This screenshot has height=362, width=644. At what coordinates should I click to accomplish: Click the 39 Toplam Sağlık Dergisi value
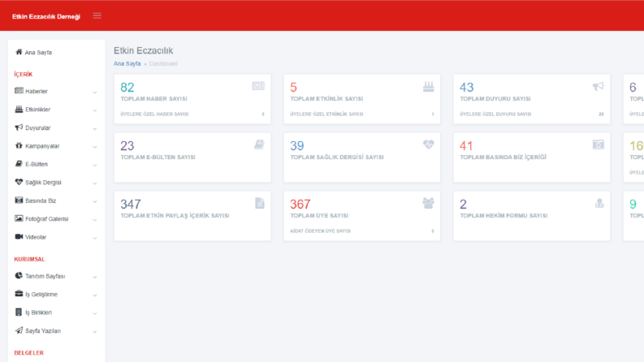[x=297, y=146]
